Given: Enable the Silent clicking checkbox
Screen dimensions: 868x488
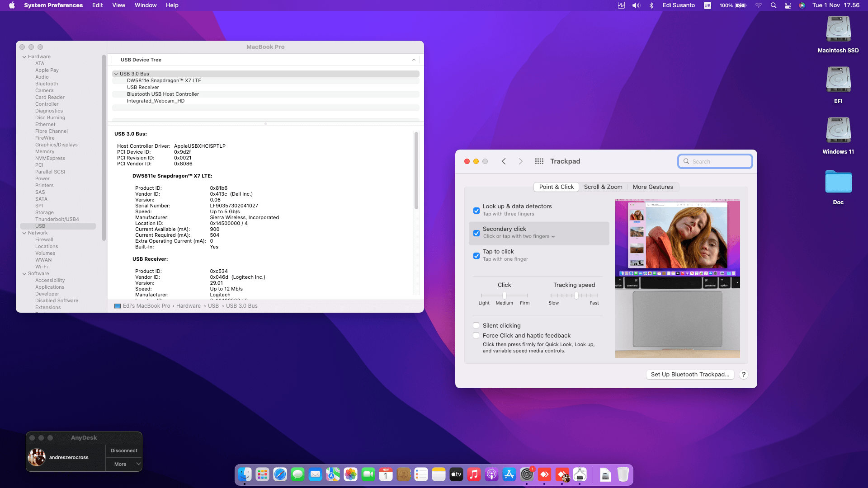Looking at the screenshot, I should [x=476, y=325].
